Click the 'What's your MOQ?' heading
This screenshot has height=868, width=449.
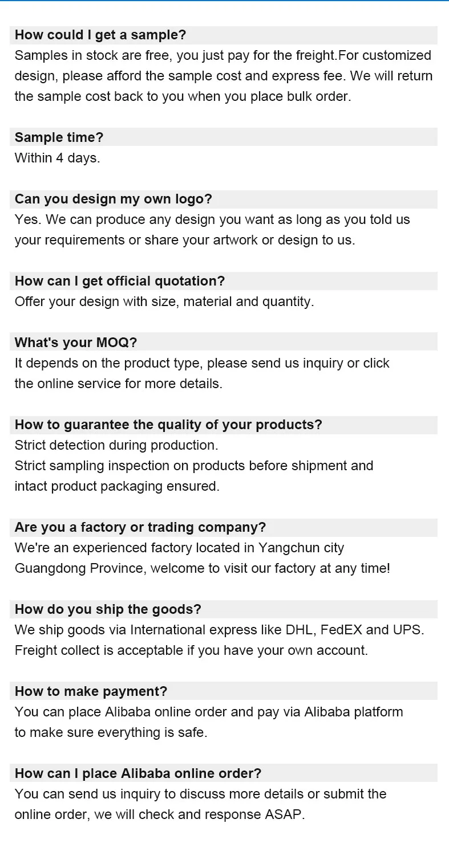click(x=76, y=343)
